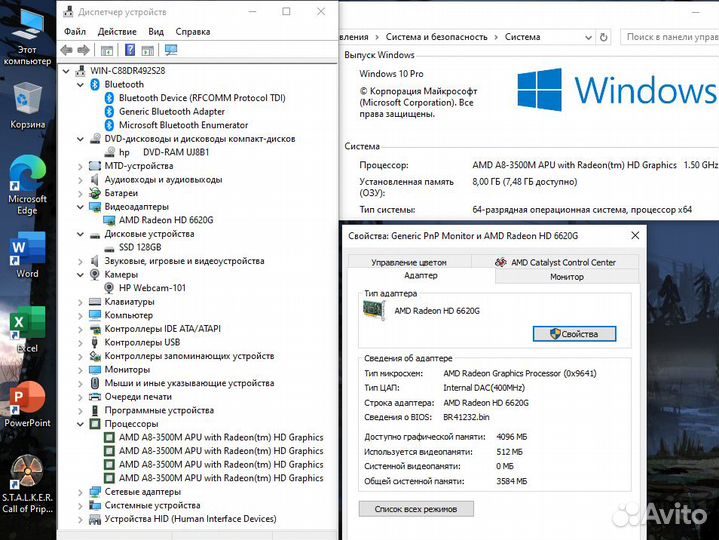The height and width of the screenshot is (540, 719).
Task: Launch PowerPoint desktop shortcut
Action: tap(28, 403)
